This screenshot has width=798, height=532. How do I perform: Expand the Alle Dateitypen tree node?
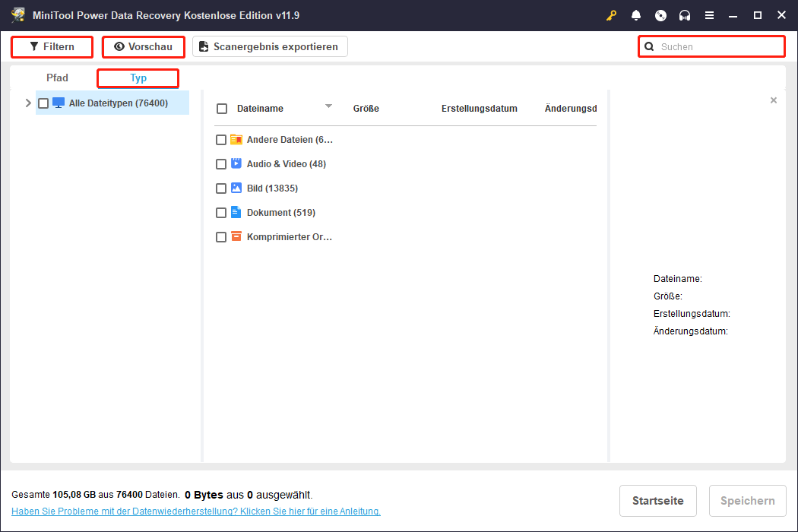pos(28,103)
